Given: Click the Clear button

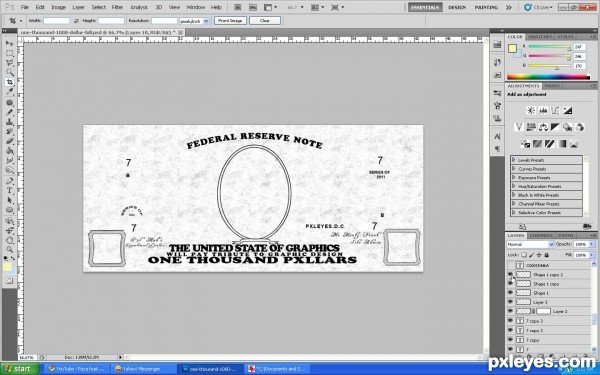Looking at the screenshot, I should pyautogui.click(x=265, y=21).
